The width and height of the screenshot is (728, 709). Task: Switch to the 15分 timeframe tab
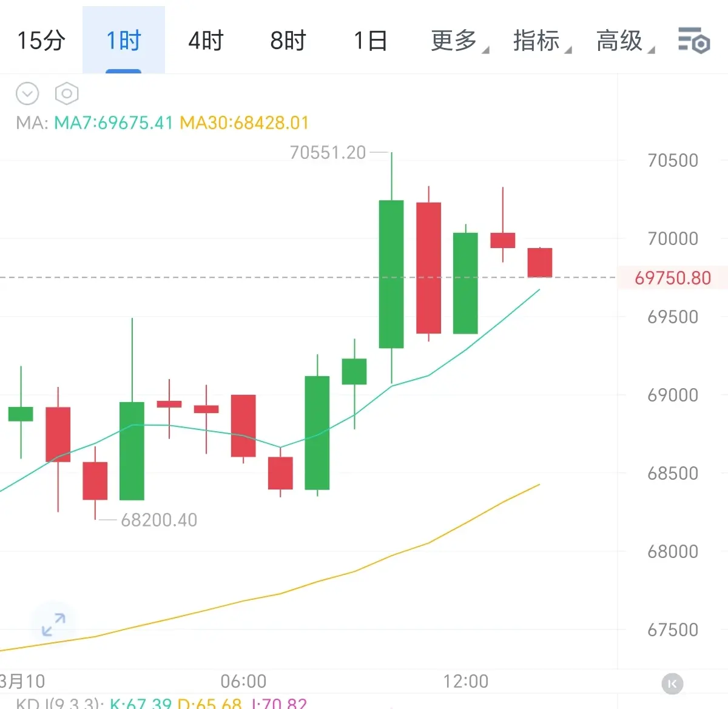(x=41, y=41)
